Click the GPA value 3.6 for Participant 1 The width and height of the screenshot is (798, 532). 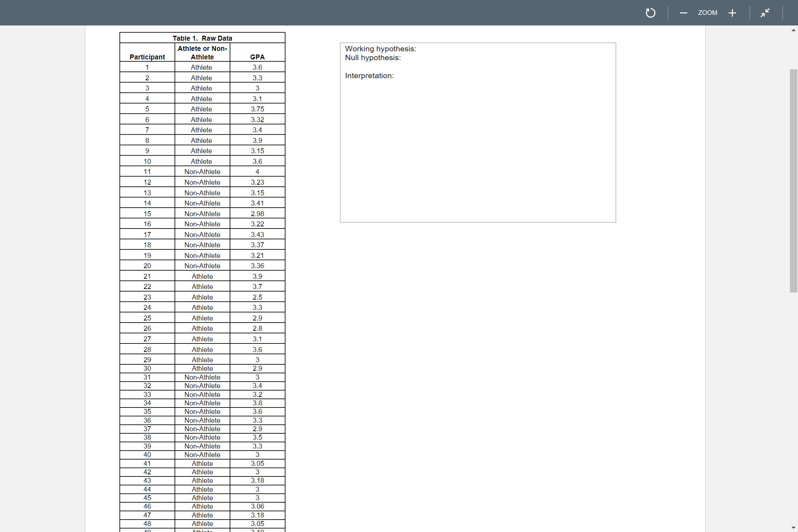click(257, 67)
